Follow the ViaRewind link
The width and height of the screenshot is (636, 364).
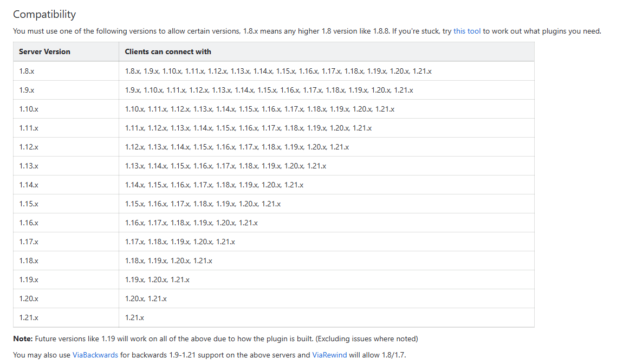point(329,355)
